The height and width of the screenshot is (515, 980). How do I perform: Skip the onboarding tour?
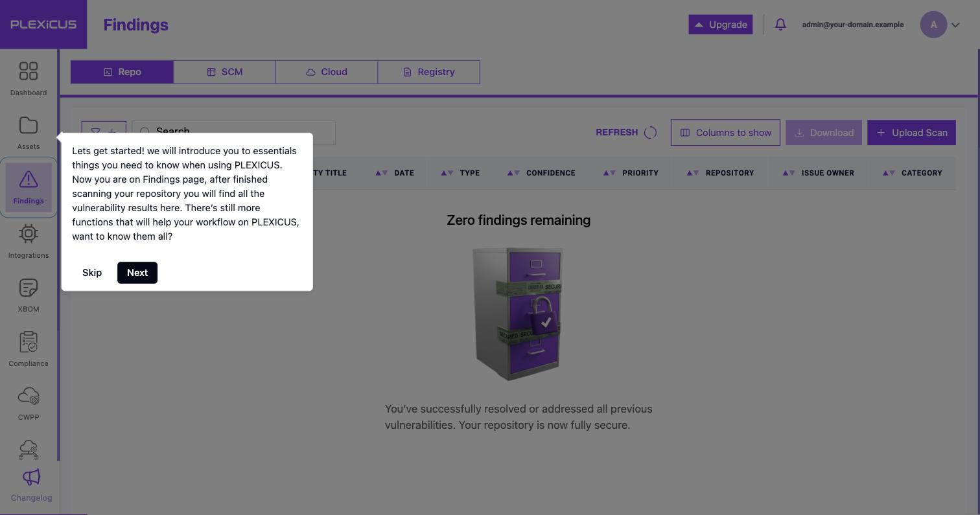(x=92, y=273)
